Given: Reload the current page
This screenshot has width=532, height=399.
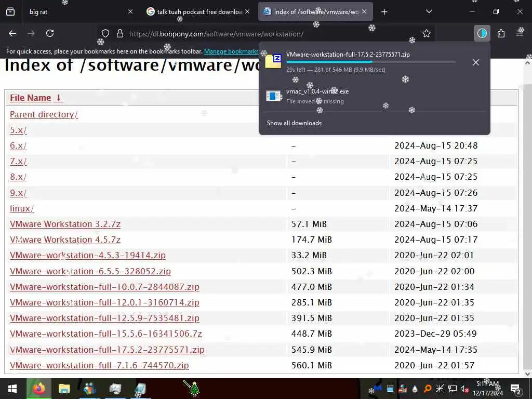Looking at the screenshot, I should [x=50, y=33].
